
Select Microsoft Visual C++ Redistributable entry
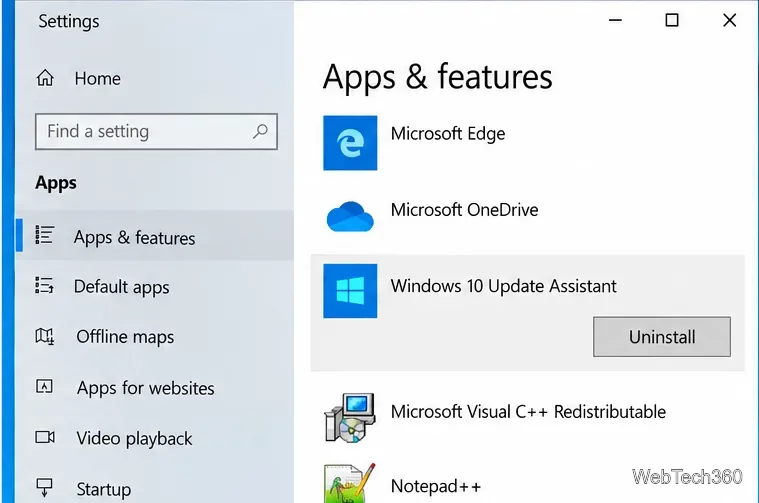528,412
